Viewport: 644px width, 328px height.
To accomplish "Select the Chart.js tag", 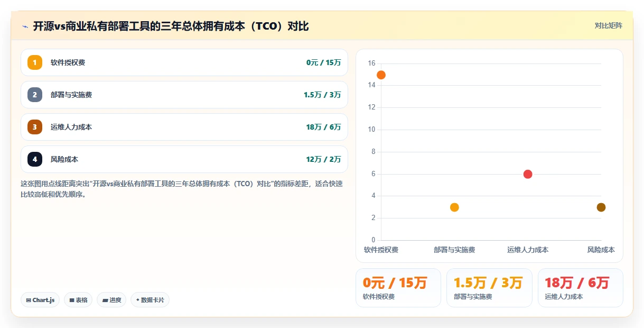I will [x=40, y=300].
